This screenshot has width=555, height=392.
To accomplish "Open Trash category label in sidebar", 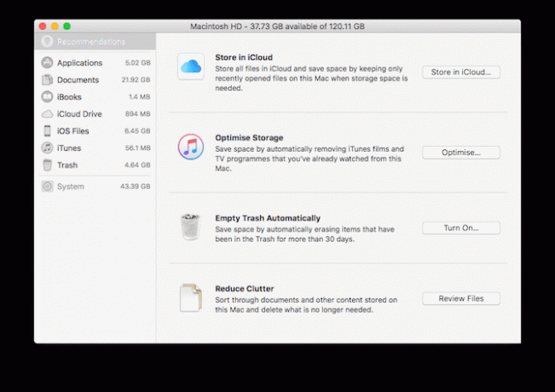I will [x=67, y=164].
